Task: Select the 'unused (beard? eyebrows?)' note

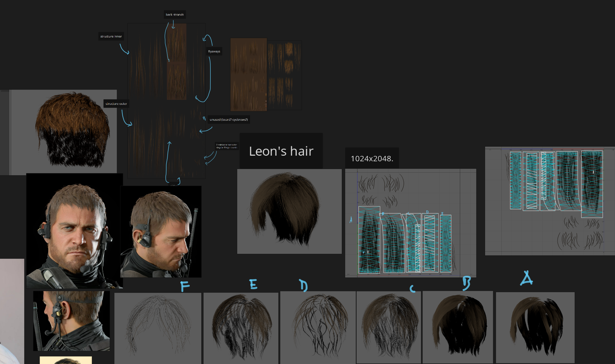Action: 229,120
